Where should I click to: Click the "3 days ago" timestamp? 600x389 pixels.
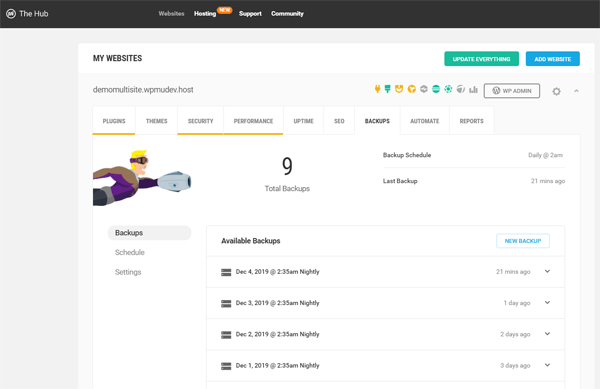[515, 366]
